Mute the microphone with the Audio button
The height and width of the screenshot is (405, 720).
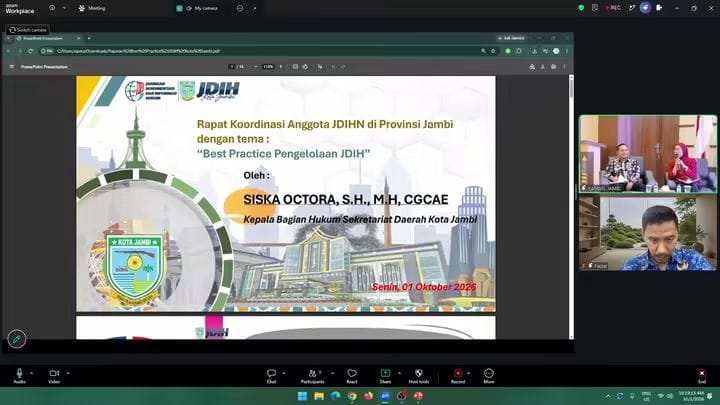[19, 376]
